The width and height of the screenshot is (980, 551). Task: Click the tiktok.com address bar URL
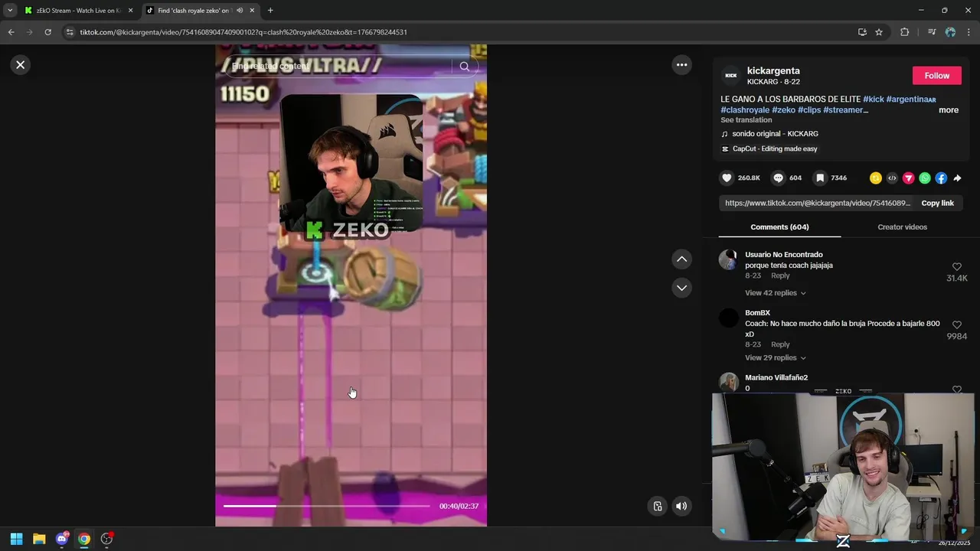pos(243,32)
